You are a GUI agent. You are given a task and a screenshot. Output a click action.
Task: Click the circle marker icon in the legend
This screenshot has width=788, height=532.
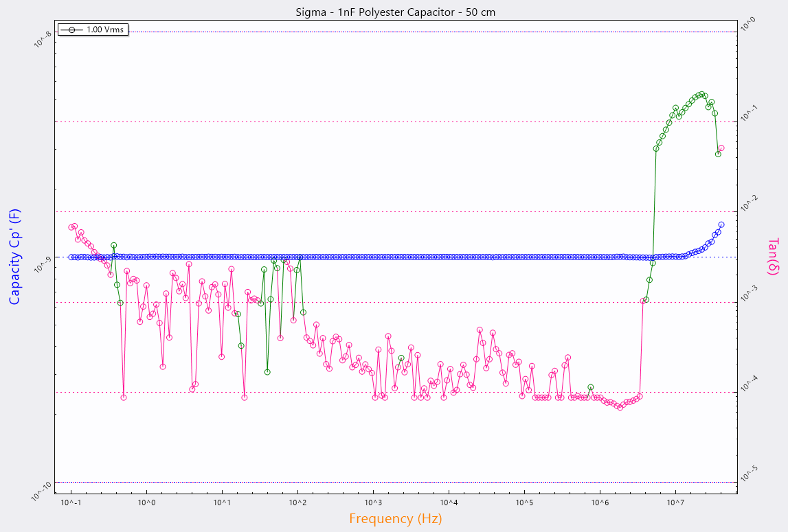pyautogui.click(x=71, y=30)
